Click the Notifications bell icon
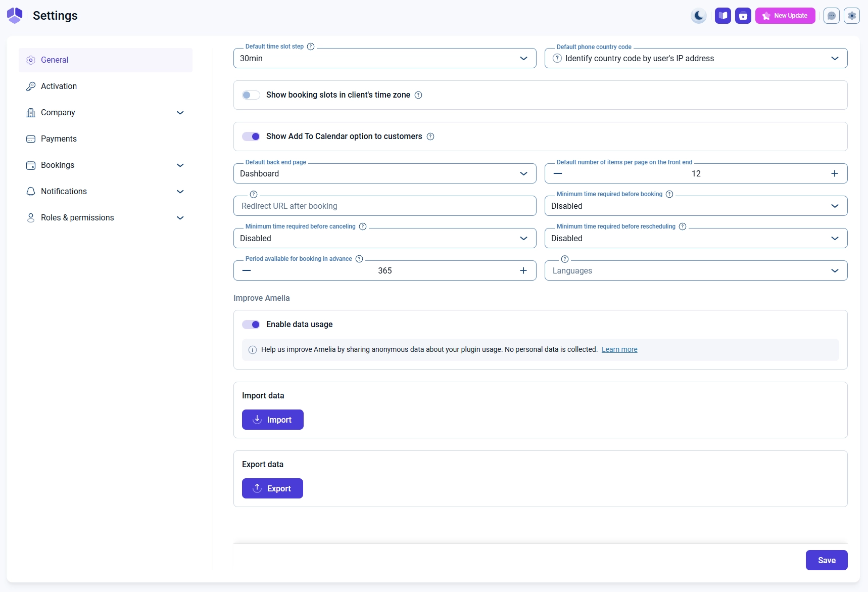This screenshot has width=868, height=592. coord(31,192)
